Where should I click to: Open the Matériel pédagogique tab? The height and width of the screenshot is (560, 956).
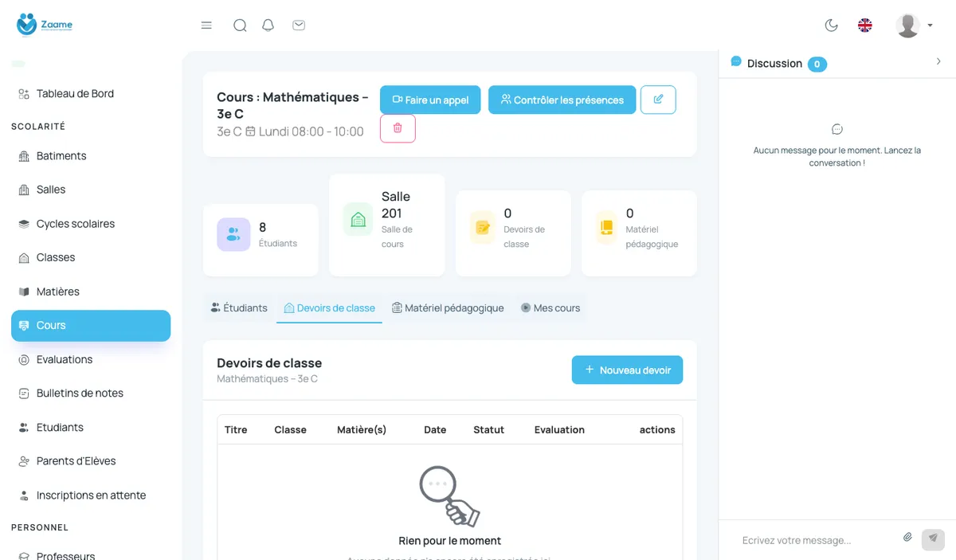[x=448, y=307]
